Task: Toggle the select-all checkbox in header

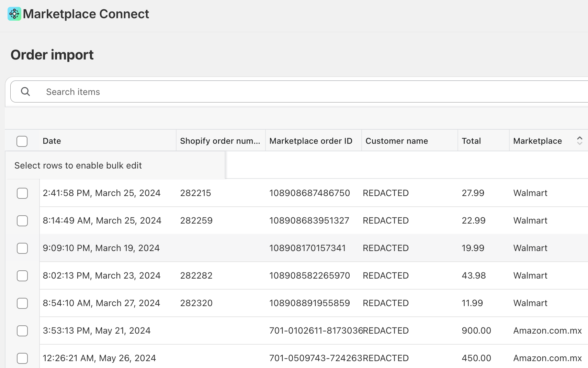Action: pyautogui.click(x=22, y=141)
